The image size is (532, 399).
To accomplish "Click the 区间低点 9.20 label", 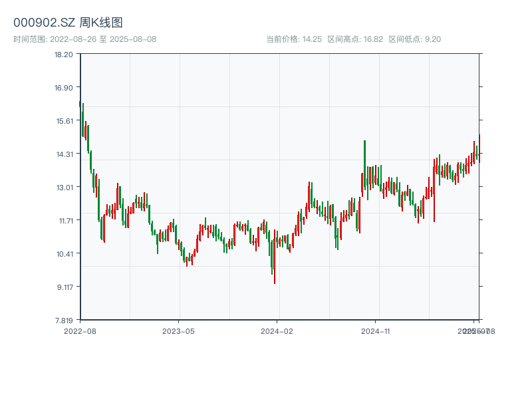I will tap(414, 39).
